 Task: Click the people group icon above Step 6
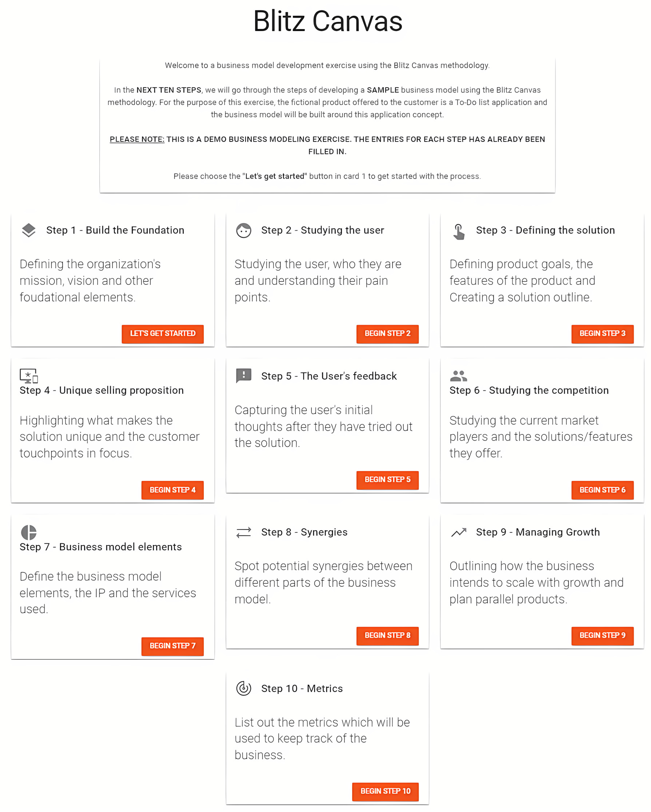(458, 375)
